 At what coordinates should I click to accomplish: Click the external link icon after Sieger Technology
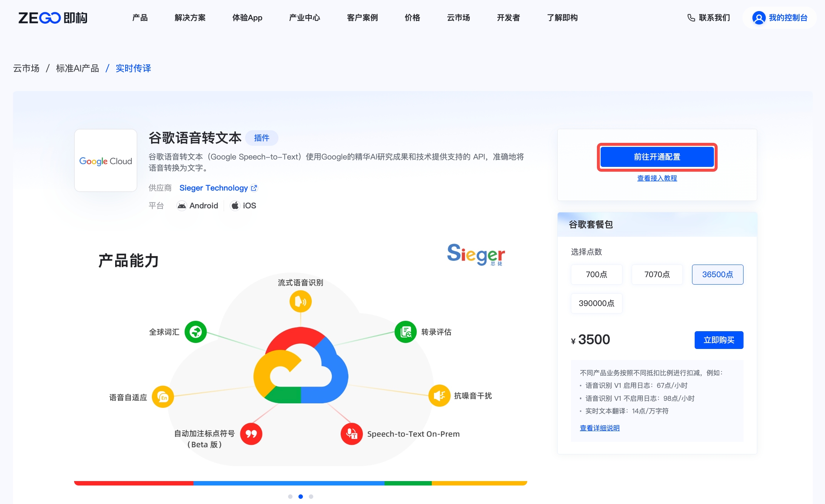click(x=254, y=188)
